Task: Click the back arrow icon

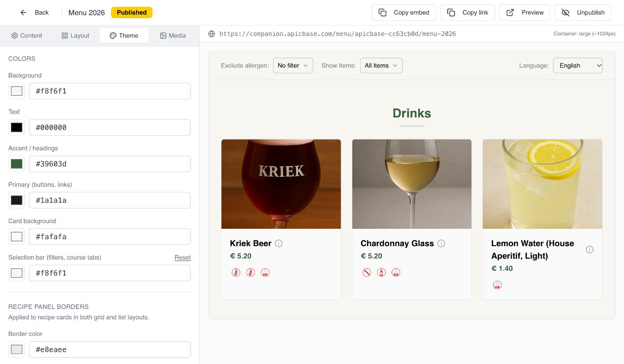Action: (23, 13)
